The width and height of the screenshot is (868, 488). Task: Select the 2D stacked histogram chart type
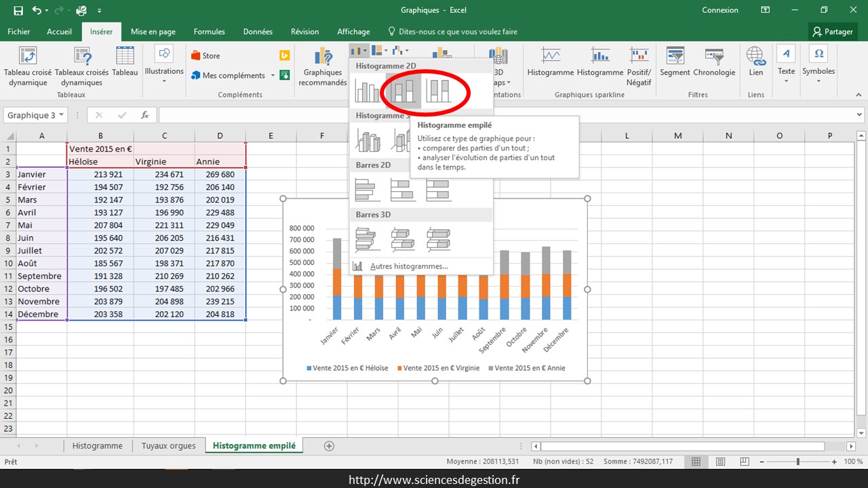tap(403, 90)
